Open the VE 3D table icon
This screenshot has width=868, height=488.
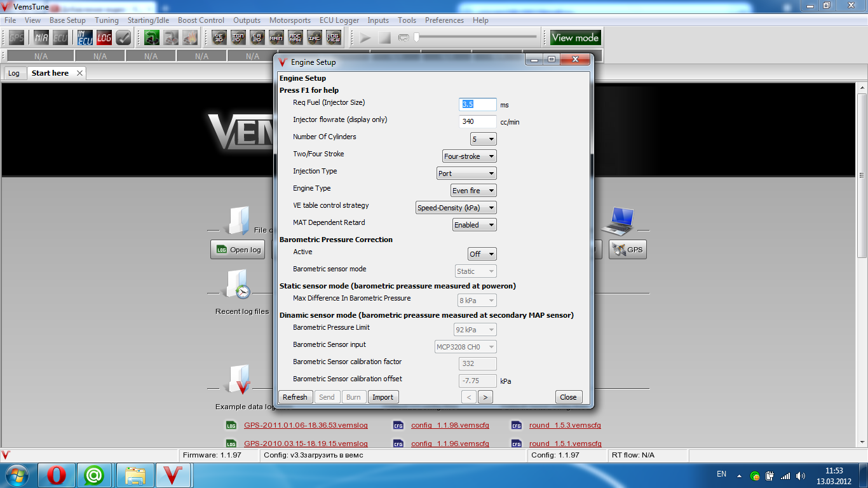point(219,38)
